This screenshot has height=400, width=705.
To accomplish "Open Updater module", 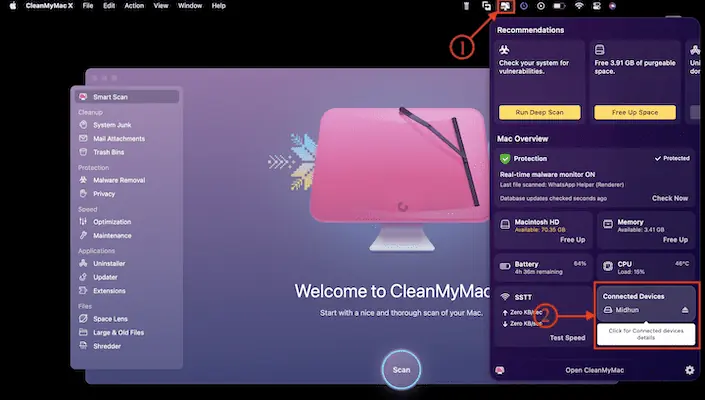I will pyautogui.click(x=105, y=277).
